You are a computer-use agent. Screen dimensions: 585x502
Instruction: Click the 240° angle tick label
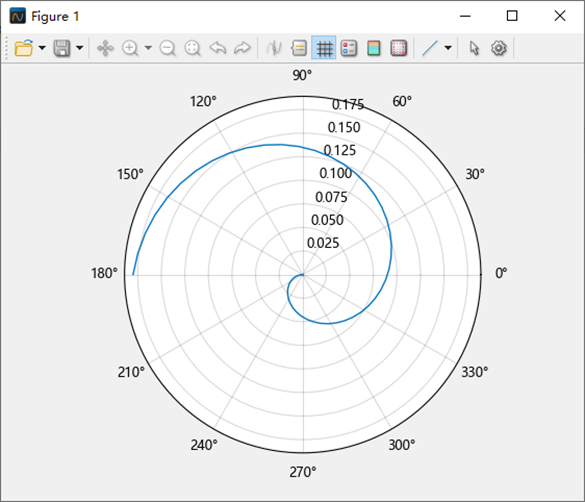204,445
